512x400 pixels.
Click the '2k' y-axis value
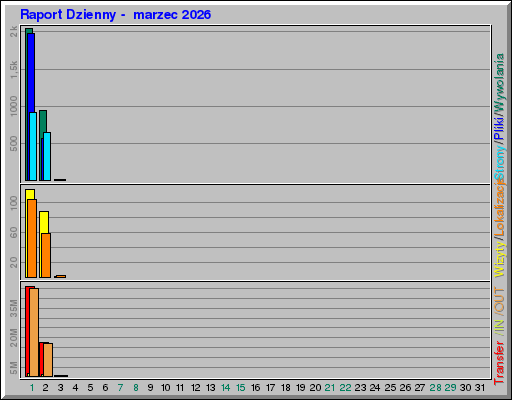14,32
